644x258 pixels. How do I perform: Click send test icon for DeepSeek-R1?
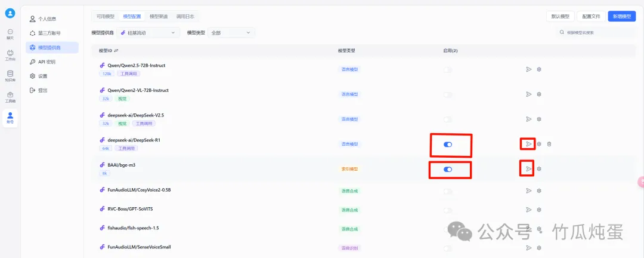528,144
